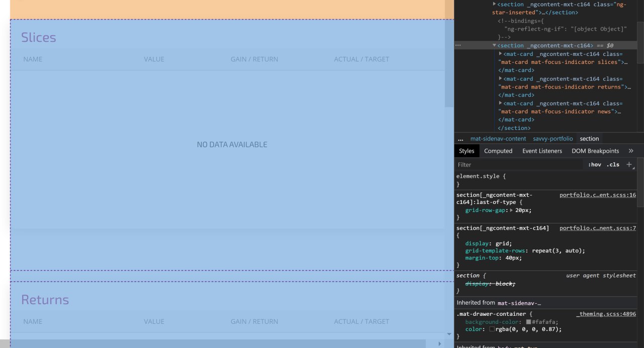Click the page scrollbar down arrow
This screenshot has height=348, width=644.
[449, 333]
